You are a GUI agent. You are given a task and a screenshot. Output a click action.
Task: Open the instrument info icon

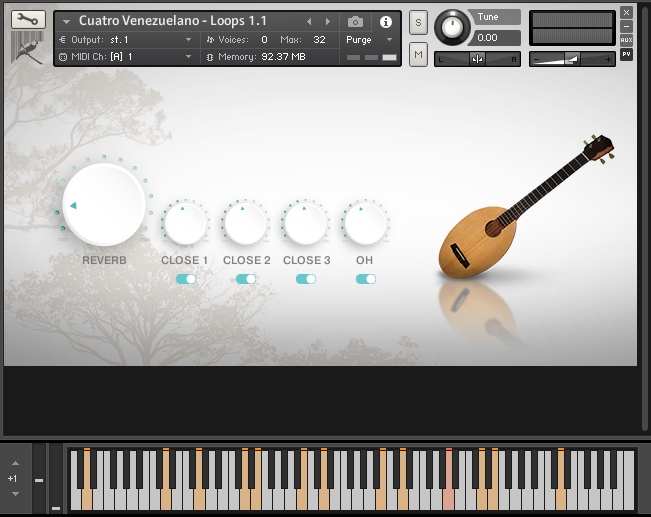click(386, 22)
